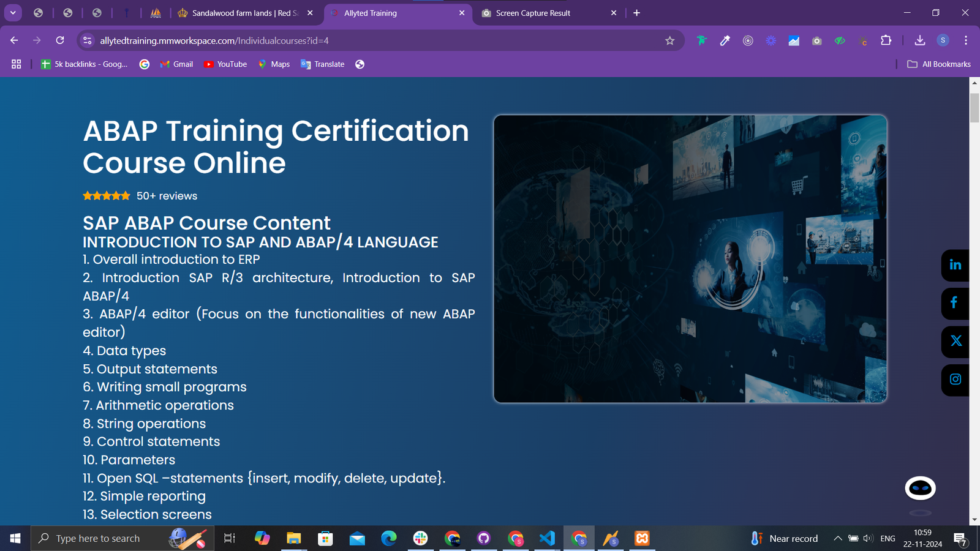
Task: Open the Gmail bookmark
Action: [176, 64]
